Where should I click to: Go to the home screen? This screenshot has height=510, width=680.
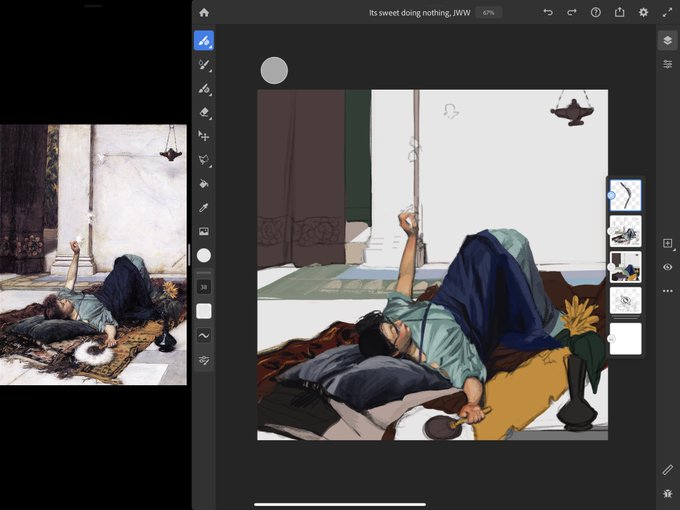pyautogui.click(x=204, y=13)
